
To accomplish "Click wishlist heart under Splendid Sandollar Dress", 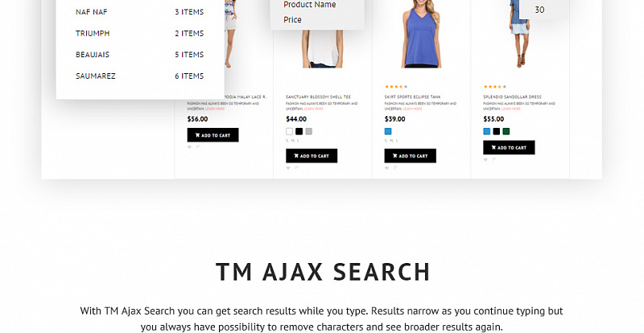I will tap(485, 159).
